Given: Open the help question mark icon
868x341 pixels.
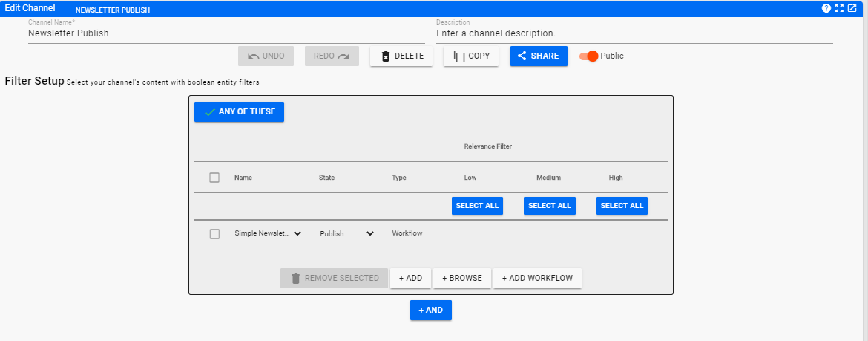Looking at the screenshot, I should point(826,7).
